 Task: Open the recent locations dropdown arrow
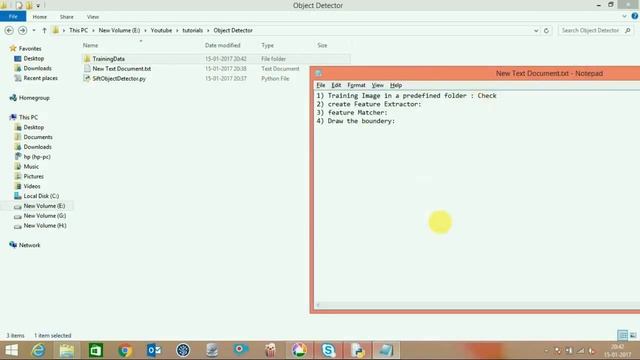click(34, 30)
